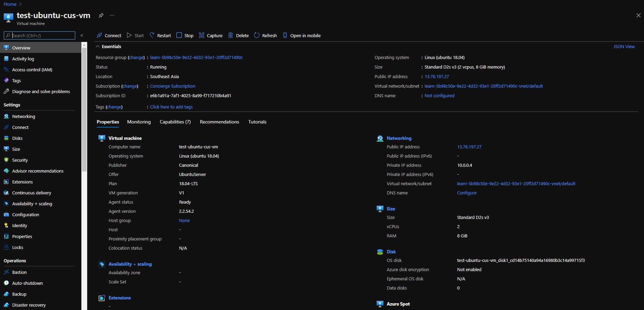
Task: Switch to the Monitoring tab
Action: coord(139,122)
